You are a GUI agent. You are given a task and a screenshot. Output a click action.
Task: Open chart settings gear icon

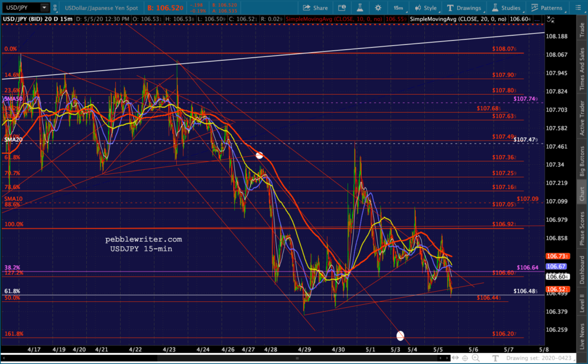click(378, 7)
